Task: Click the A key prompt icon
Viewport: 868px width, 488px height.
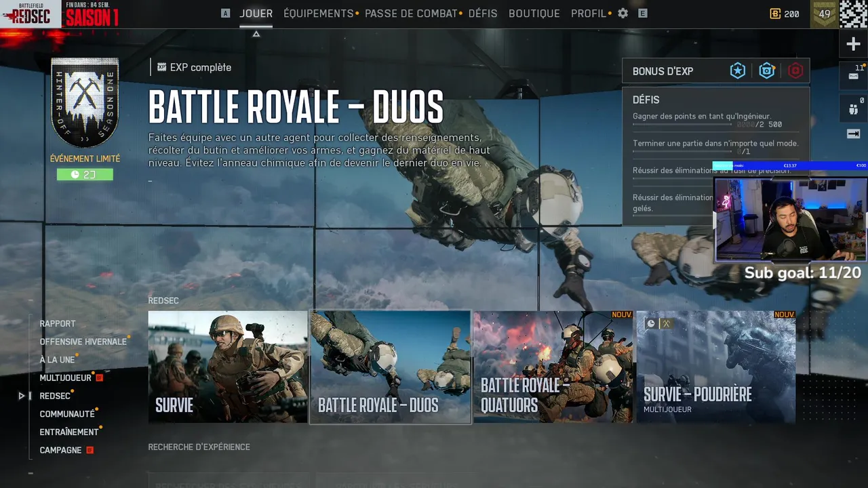Action: coord(226,14)
